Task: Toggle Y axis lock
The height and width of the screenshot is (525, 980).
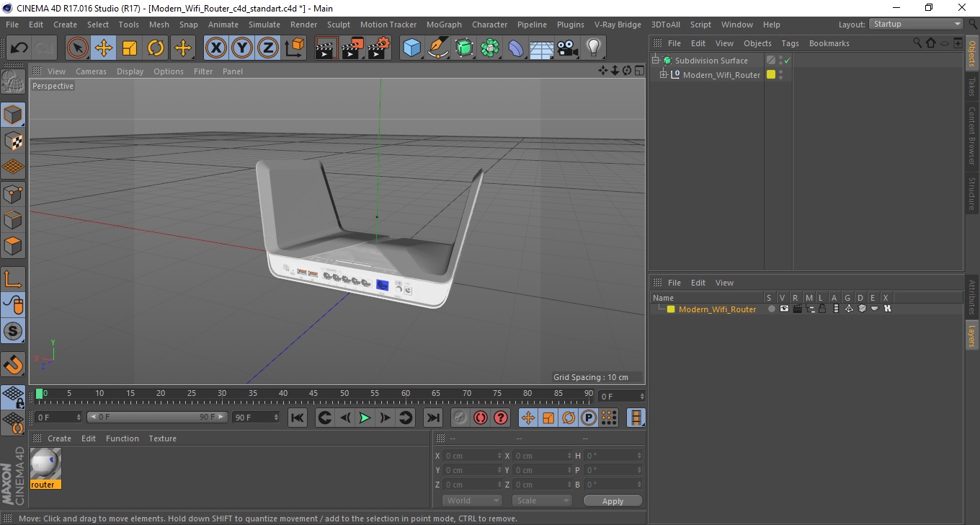Action: click(242, 48)
